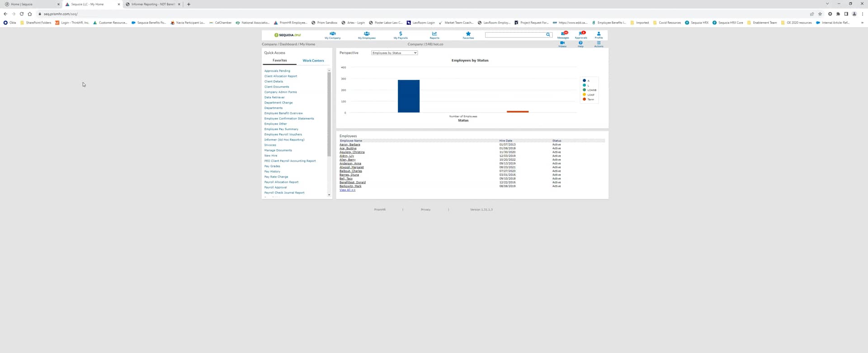Toggle the A status legend swatch
The image size is (868, 353).
pos(584,81)
